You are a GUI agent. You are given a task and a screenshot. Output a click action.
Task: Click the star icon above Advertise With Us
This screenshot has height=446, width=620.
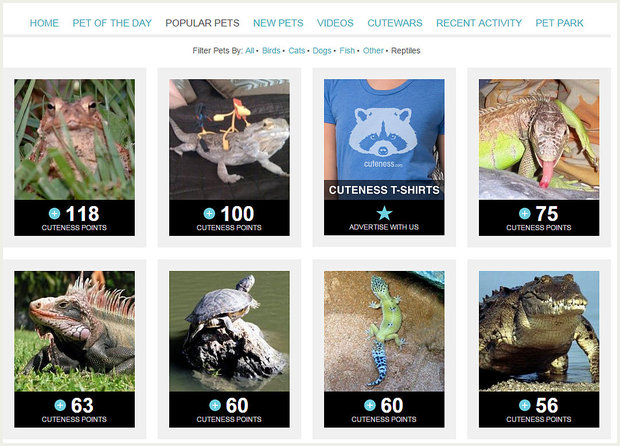(384, 214)
